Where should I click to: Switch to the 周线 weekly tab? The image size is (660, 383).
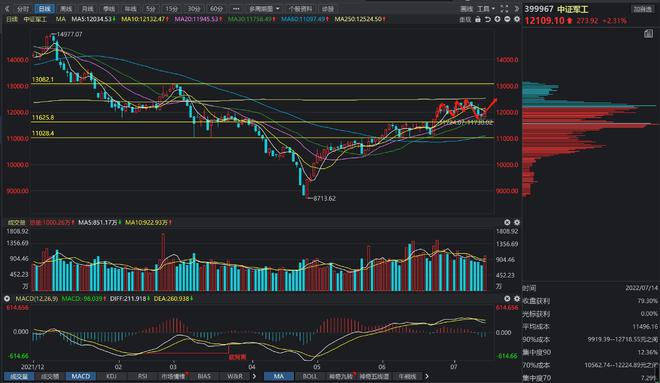(66, 8)
